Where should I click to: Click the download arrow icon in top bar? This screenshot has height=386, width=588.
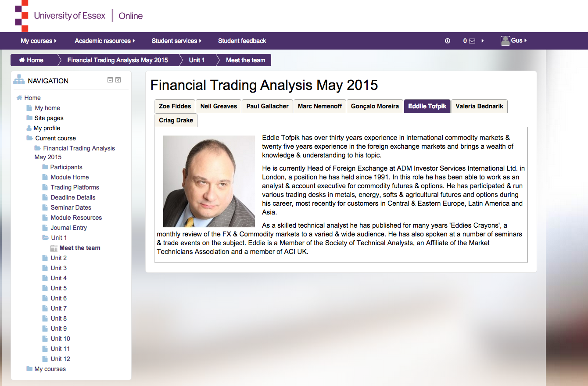click(x=448, y=41)
